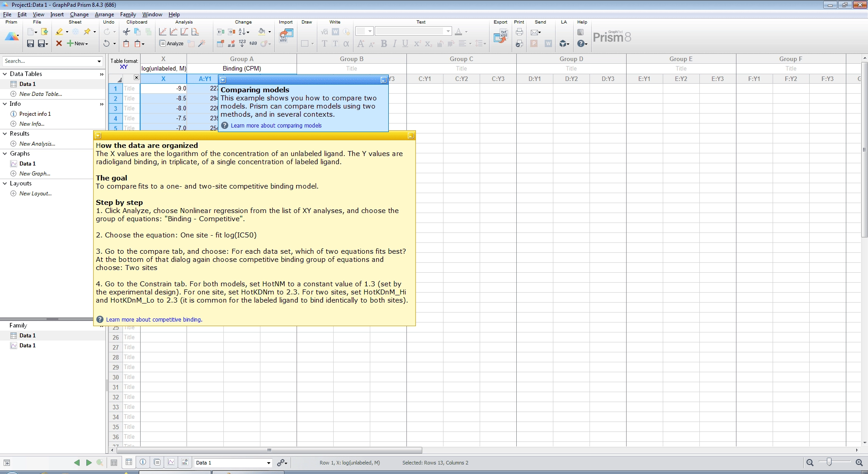Open the Window menu
This screenshot has height=474, width=868.
point(152,14)
